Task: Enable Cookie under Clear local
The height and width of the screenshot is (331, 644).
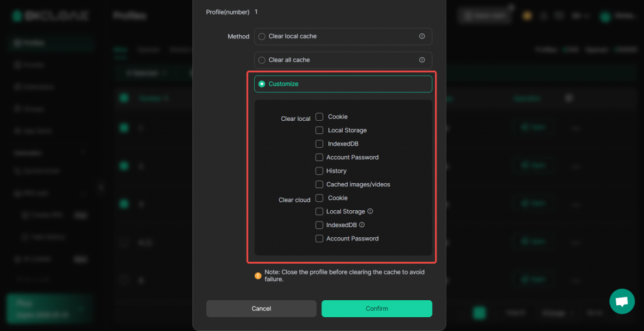Action: [x=319, y=116]
